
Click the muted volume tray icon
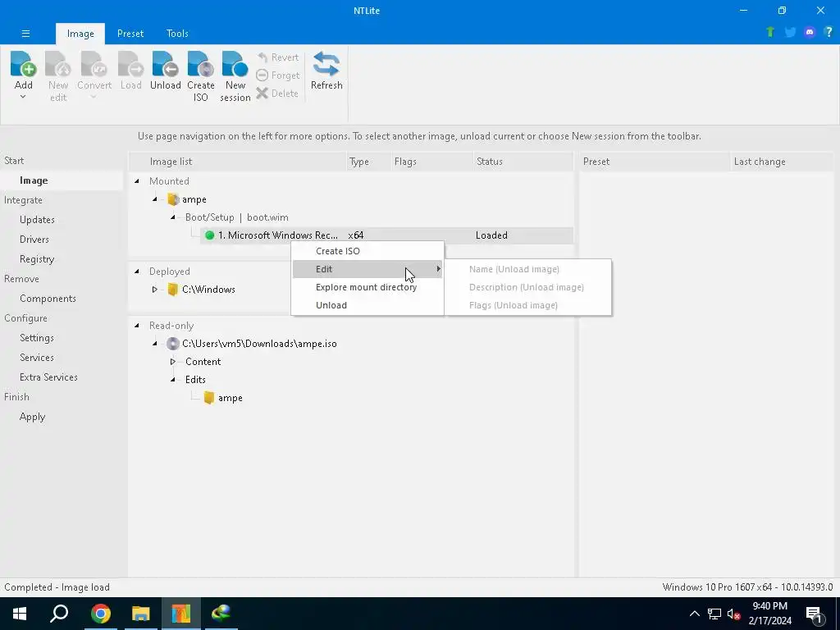[734, 614]
